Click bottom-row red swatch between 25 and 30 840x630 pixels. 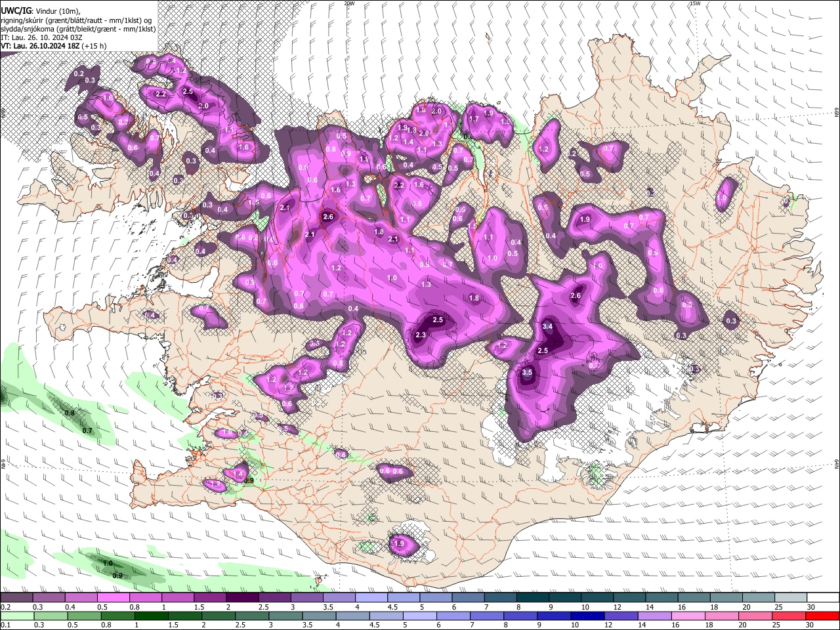click(789, 616)
